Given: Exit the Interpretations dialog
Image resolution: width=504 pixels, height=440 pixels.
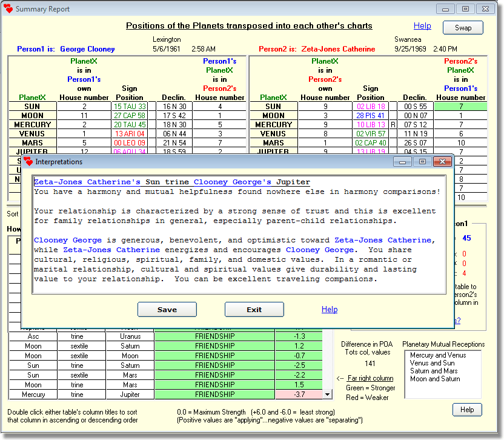Looking at the screenshot, I should 254,310.
